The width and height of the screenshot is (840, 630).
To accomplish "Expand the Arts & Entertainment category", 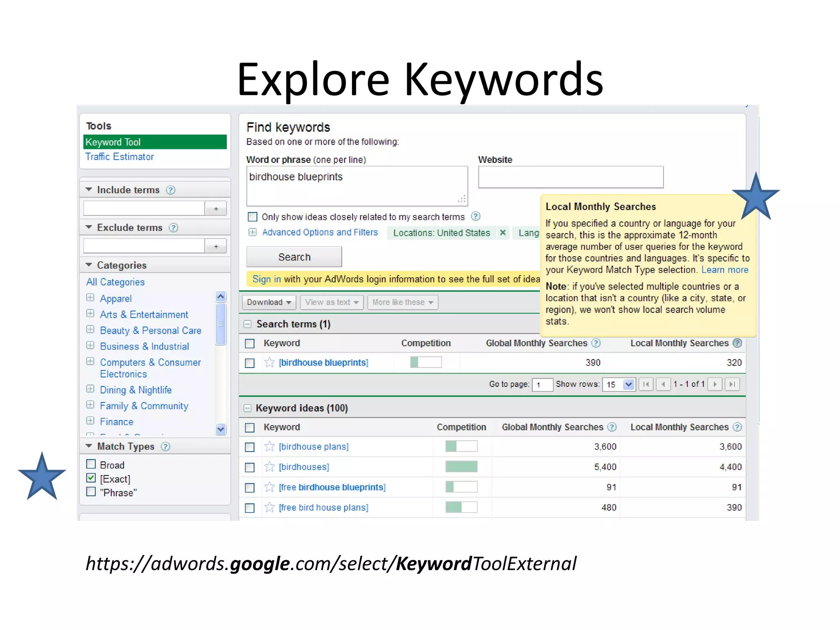I will [x=91, y=314].
